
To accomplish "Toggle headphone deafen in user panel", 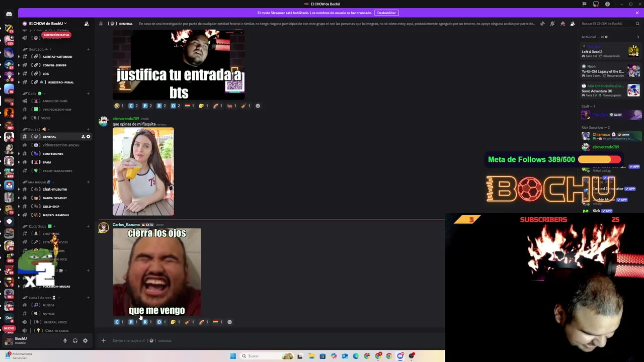I will click(x=75, y=341).
